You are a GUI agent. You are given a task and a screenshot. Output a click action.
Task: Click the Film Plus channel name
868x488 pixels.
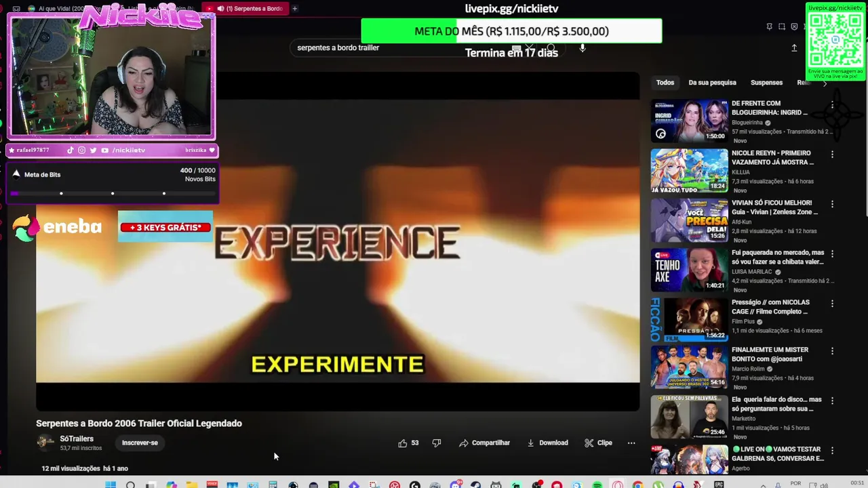coord(743,321)
